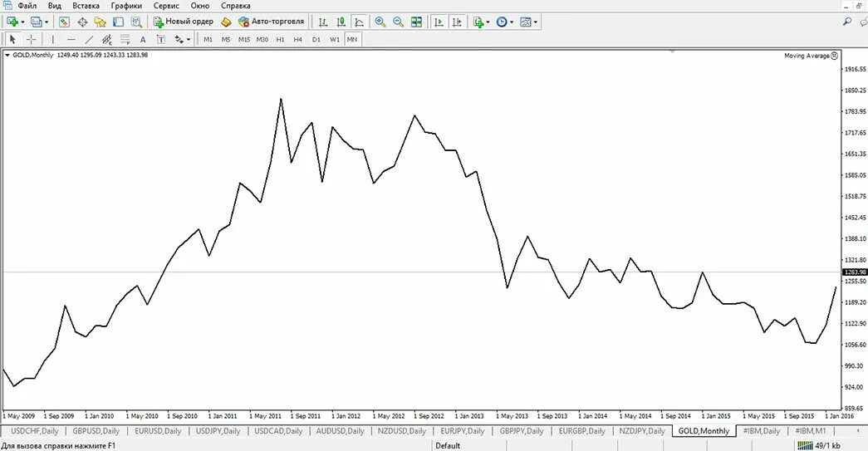Select the MN monthly timeframe button
The image size is (868, 451).
pyautogui.click(x=352, y=39)
